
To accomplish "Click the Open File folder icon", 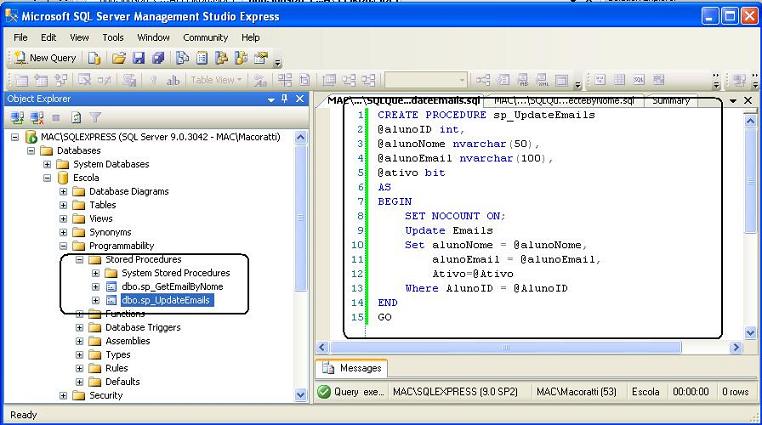I will coord(119,58).
